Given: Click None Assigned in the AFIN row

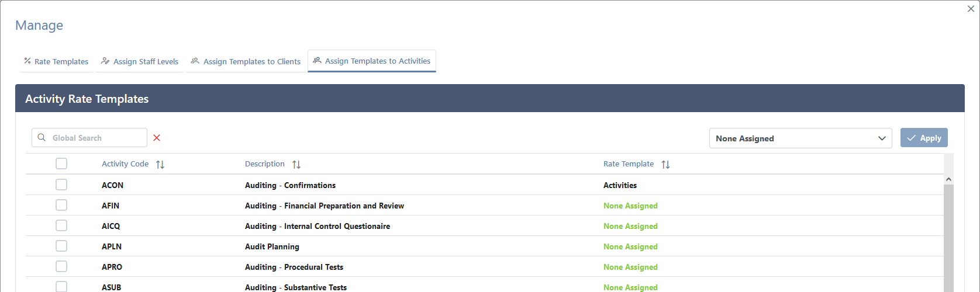Looking at the screenshot, I should click(x=630, y=206).
